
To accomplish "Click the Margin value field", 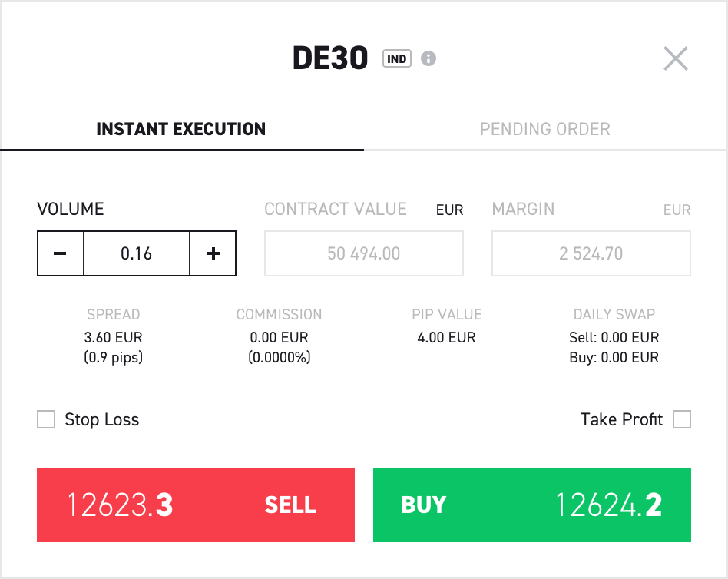I will click(x=591, y=253).
